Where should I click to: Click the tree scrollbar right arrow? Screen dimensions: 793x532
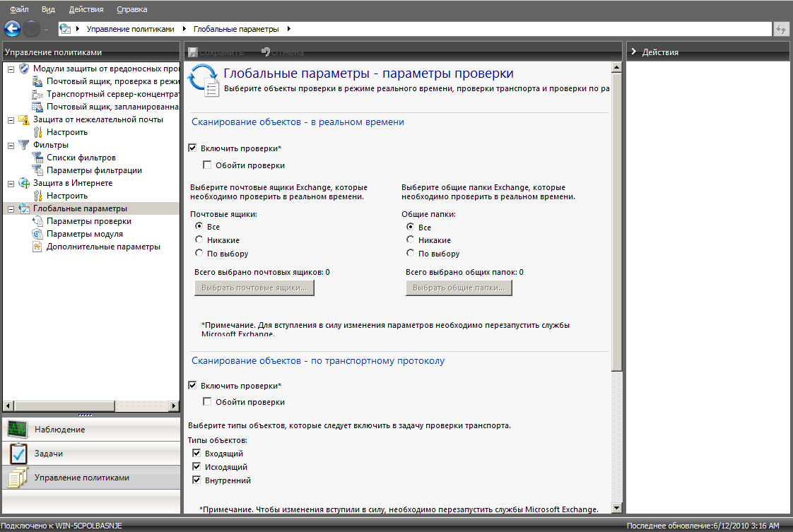(174, 406)
